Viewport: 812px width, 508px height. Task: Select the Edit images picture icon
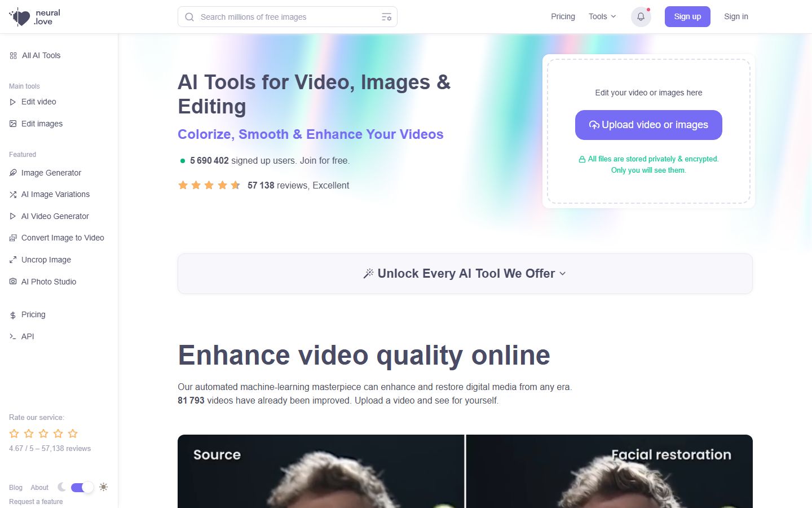13,124
